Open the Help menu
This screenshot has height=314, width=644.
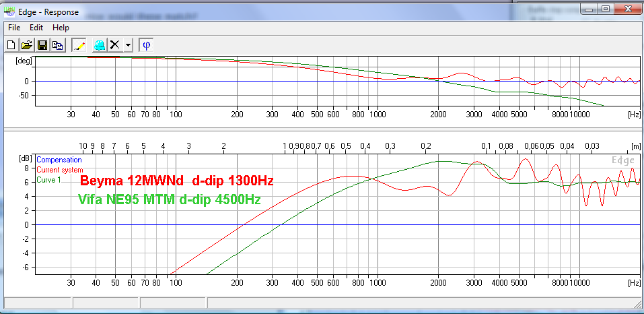[61, 28]
